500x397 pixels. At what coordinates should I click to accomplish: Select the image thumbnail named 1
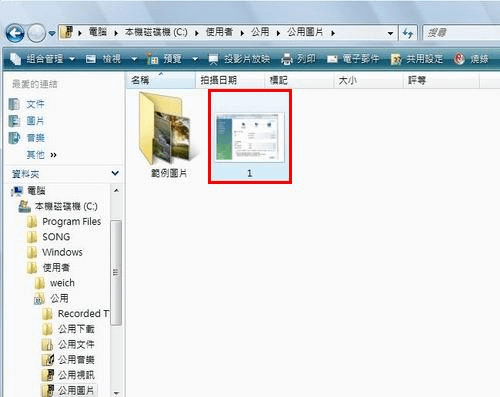[250, 137]
